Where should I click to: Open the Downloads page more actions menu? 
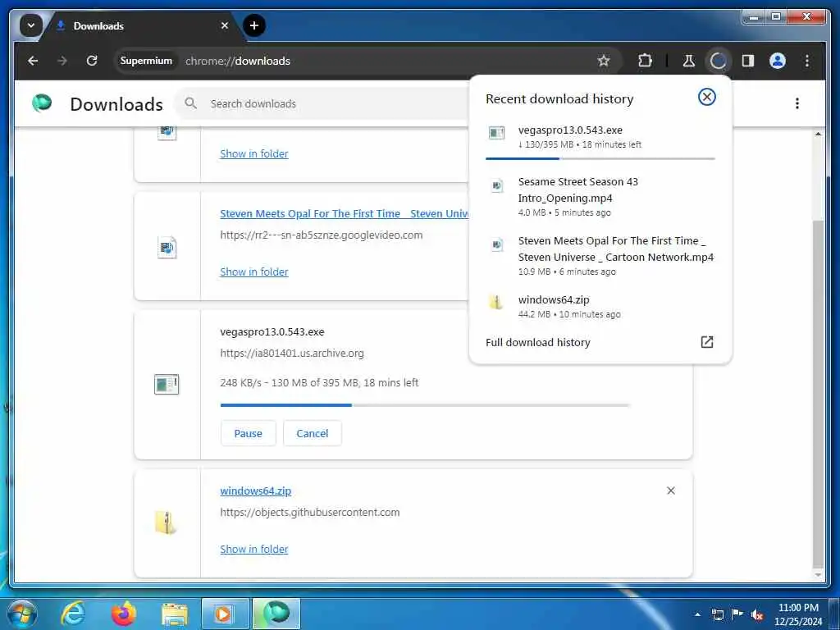pos(797,103)
